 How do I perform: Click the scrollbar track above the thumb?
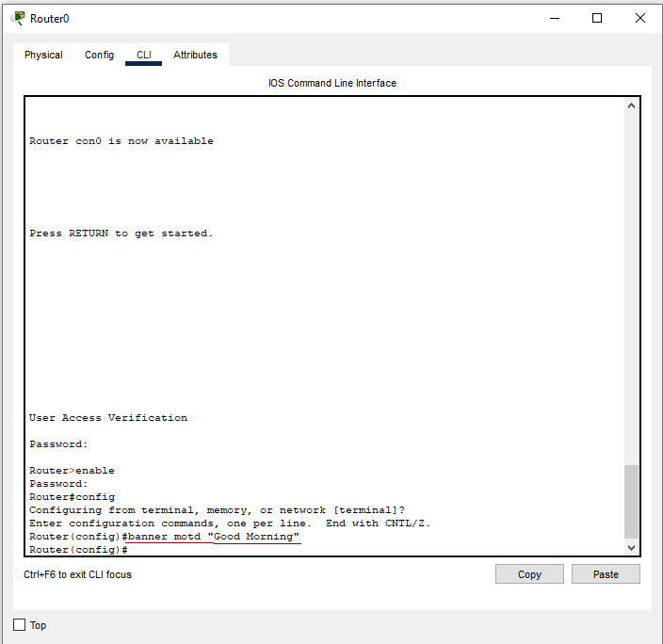tap(631, 282)
